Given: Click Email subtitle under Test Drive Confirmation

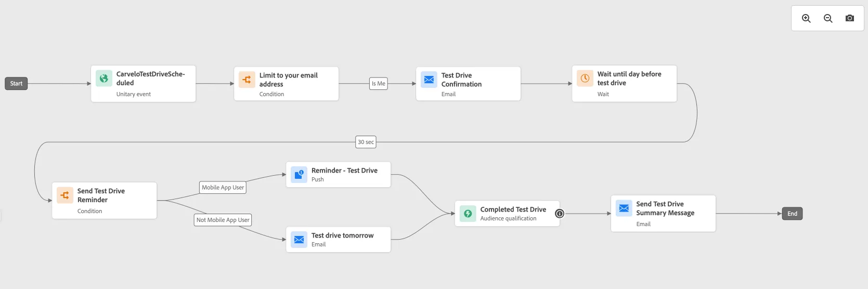Looking at the screenshot, I should point(448,94).
